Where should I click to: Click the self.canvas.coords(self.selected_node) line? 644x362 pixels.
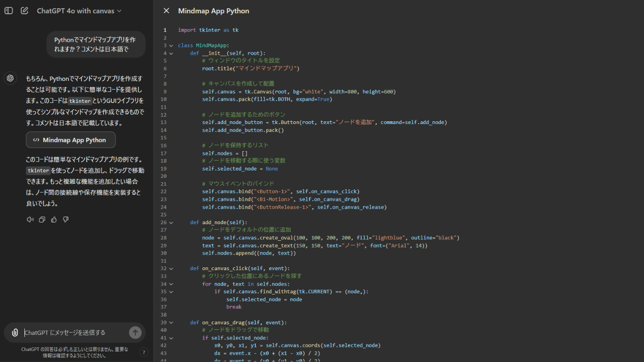(297, 345)
